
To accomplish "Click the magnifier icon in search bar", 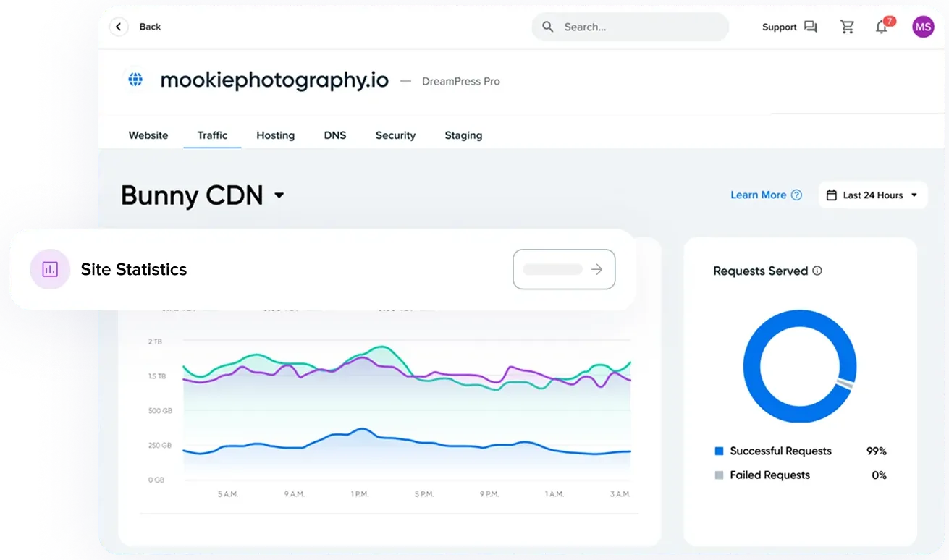I will click(548, 27).
